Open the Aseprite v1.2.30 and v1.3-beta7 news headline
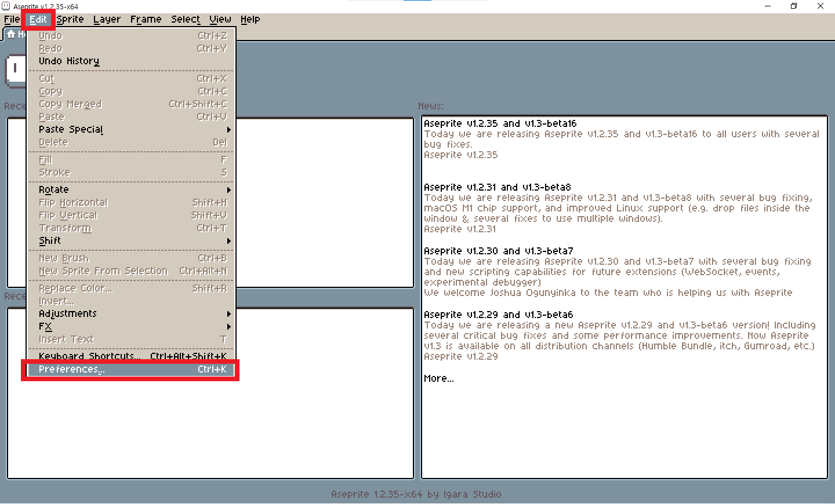 pos(499,251)
